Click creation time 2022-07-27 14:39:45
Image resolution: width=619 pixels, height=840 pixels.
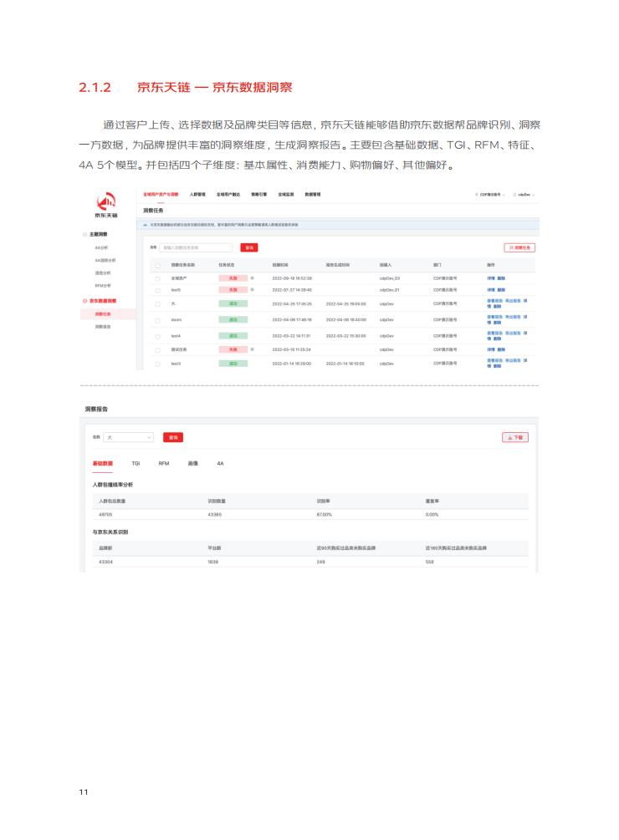292,290
